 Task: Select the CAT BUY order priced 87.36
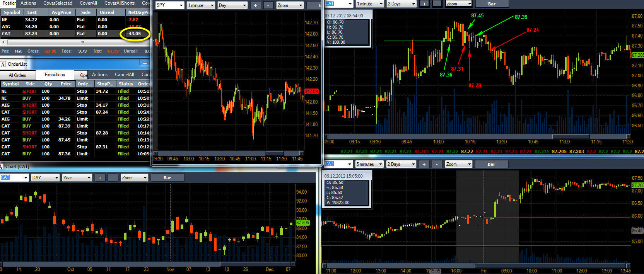75,154
